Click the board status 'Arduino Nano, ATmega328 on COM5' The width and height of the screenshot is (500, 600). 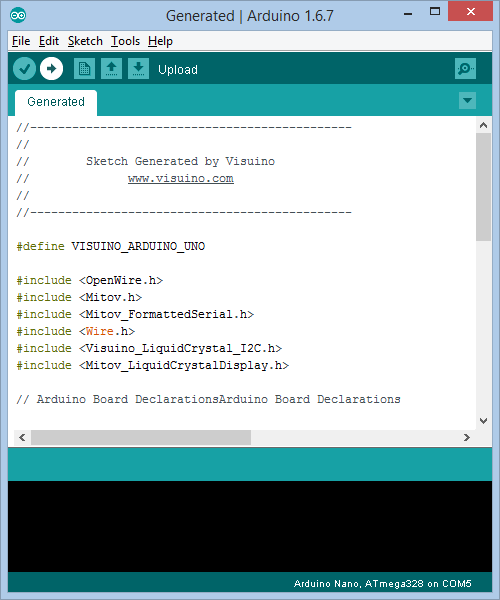(383, 584)
